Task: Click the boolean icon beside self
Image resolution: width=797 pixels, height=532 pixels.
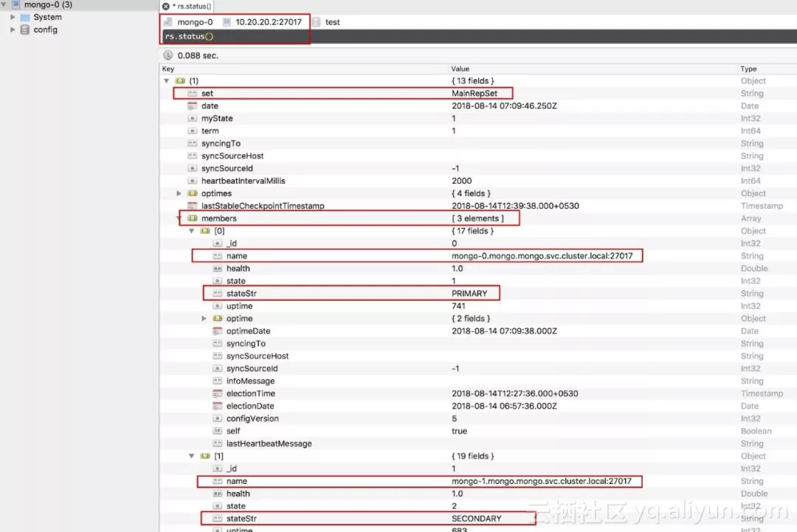Action: click(x=217, y=431)
